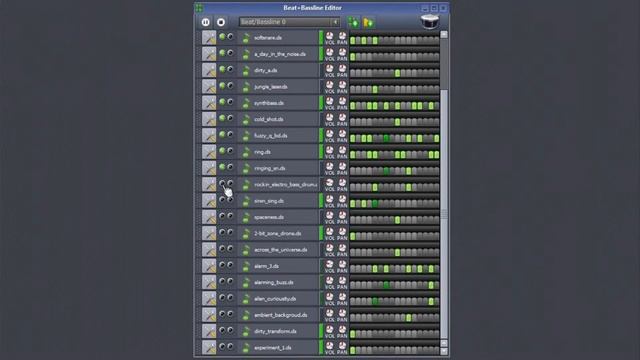640x360 pixels.
Task: Click the PAN knob of experiment_1.ds
Action: [x=342, y=346]
